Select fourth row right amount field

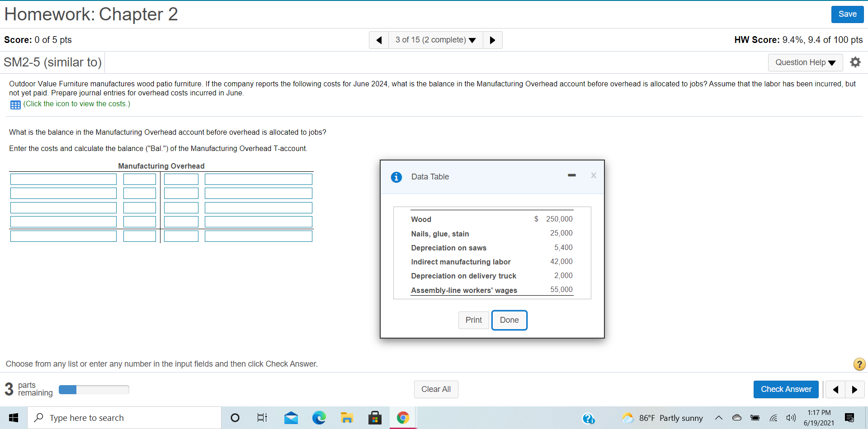click(x=181, y=222)
